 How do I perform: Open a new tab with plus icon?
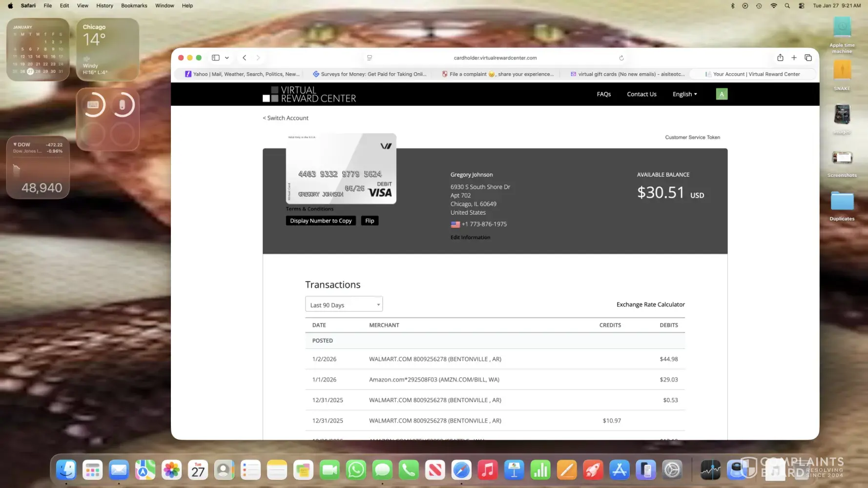[794, 58]
